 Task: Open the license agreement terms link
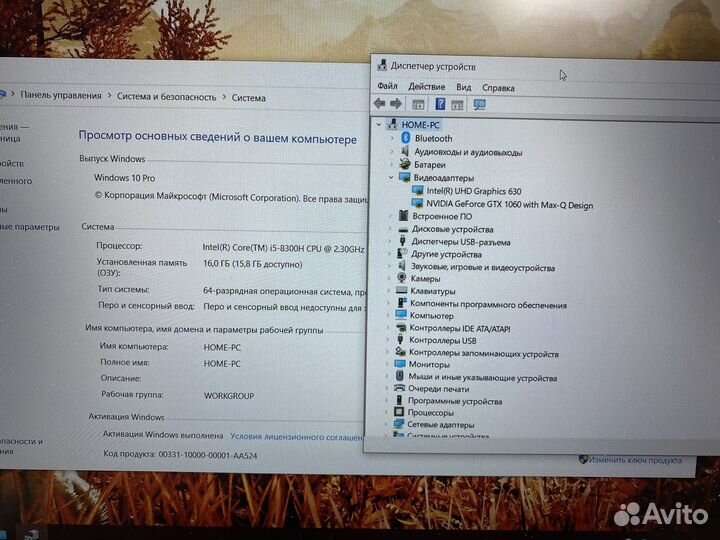(x=296, y=437)
